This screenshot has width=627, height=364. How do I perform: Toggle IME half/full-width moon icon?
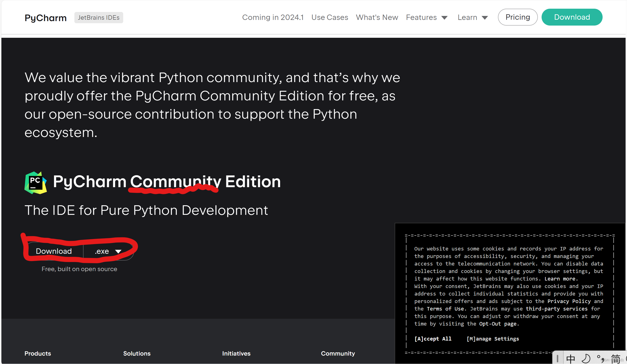[586, 359]
